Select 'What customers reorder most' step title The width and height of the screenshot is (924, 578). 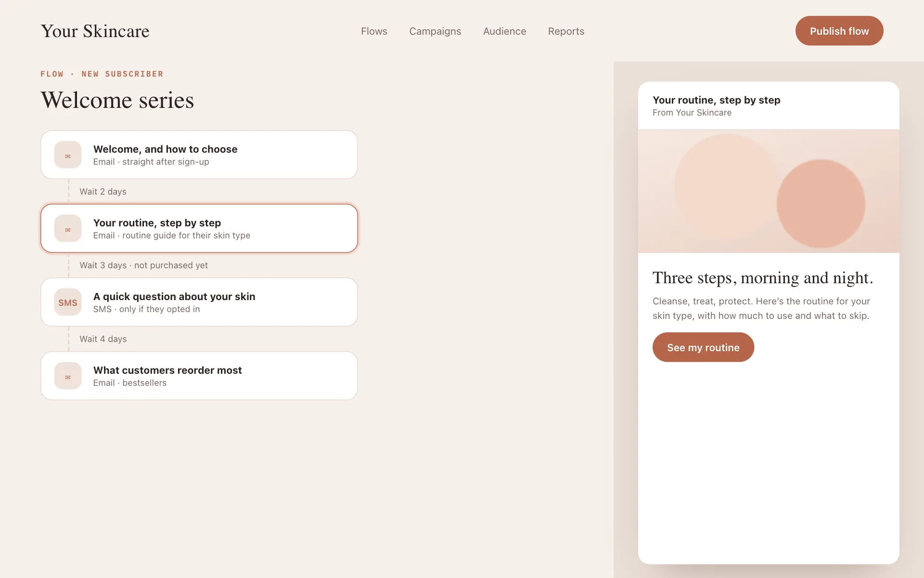pos(167,370)
